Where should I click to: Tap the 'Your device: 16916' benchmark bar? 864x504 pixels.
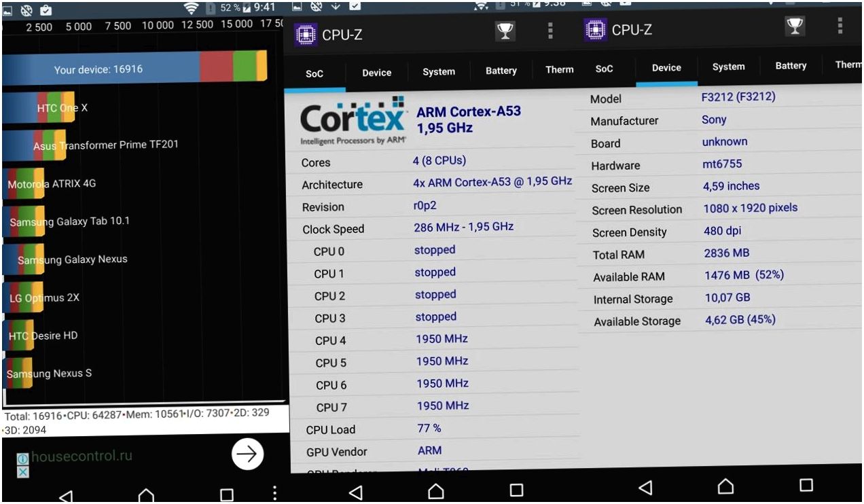tap(134, 67)
